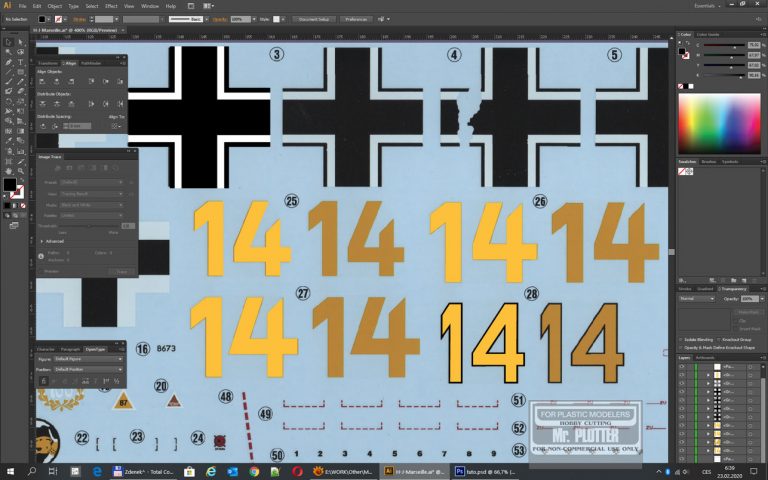Open blend mode Normal dropdown

pyautogui.click(x=697, y=298)
